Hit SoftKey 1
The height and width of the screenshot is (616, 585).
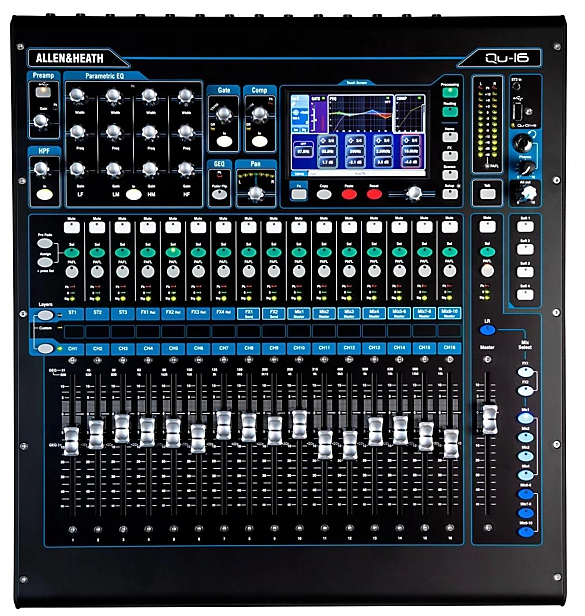(525, 227)
